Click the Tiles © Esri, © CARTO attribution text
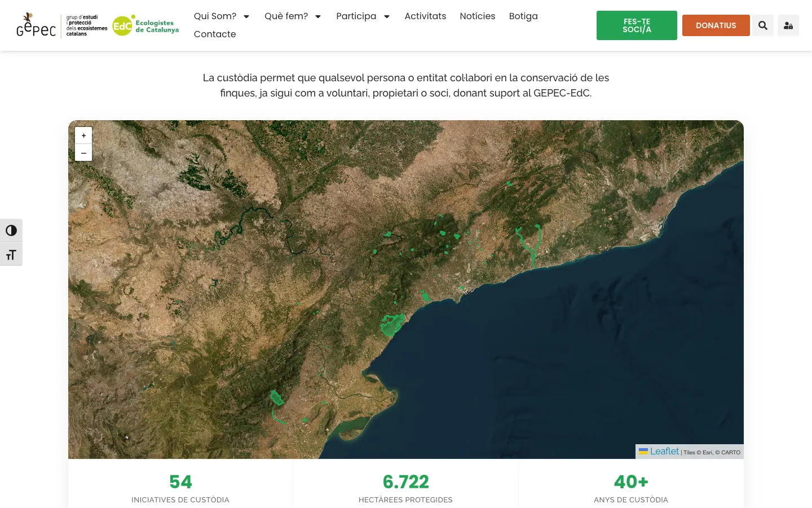 coord(712,453)
